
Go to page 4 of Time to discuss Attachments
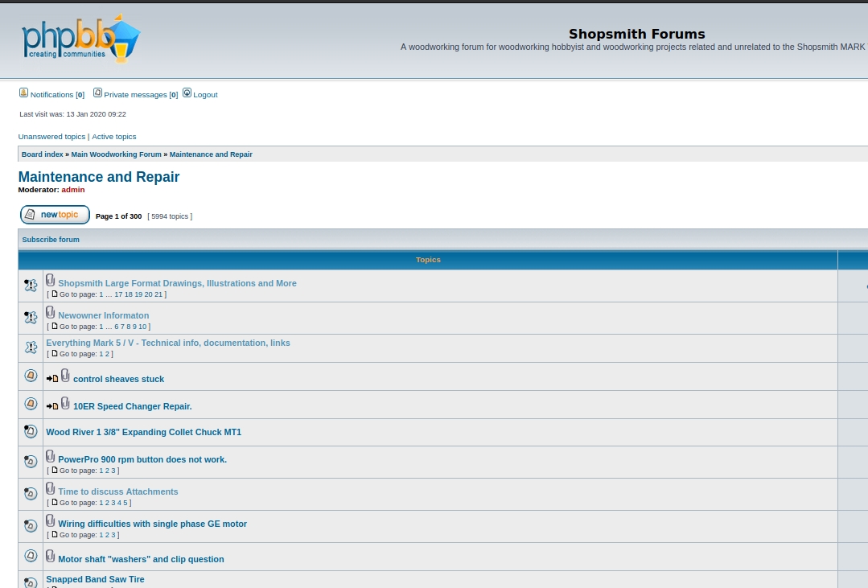(119, 503)
